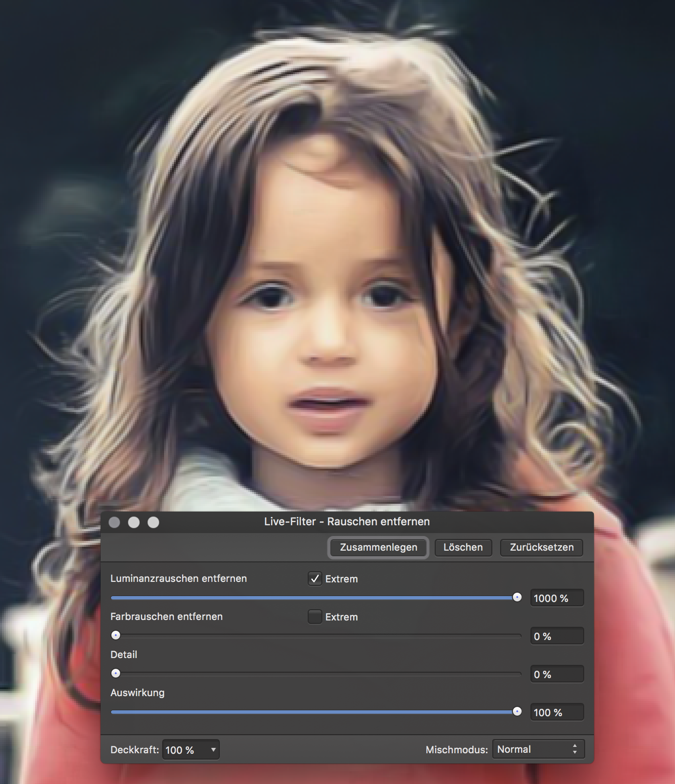Click the dialog's zoom window button
The image size is (675, 784).
[x=153, y=522]
